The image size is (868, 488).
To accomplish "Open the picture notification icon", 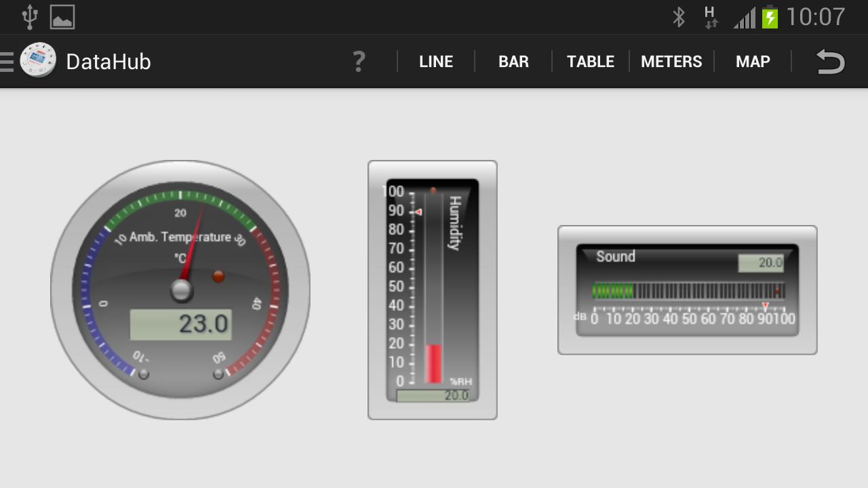I will [x=62, y=18].
